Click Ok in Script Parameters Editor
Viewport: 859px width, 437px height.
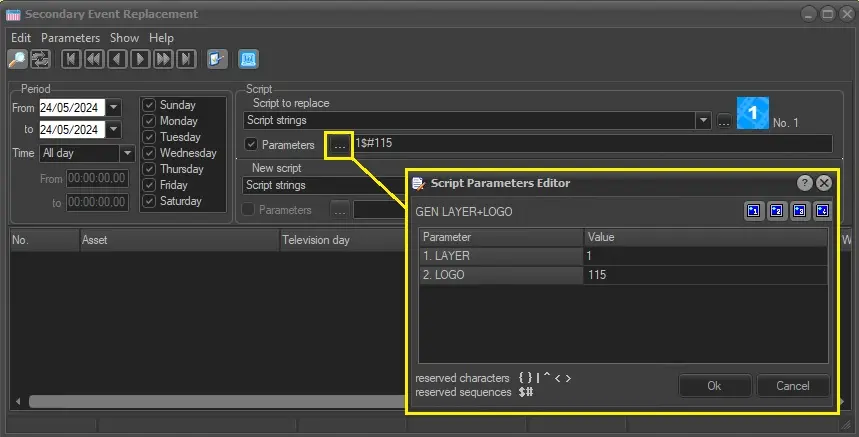714,386
